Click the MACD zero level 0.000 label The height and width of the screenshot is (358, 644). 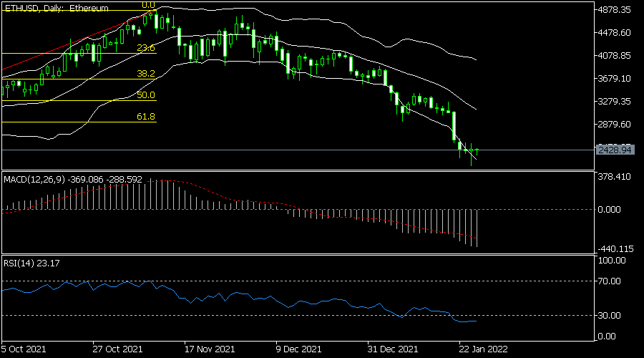point(610,210)
